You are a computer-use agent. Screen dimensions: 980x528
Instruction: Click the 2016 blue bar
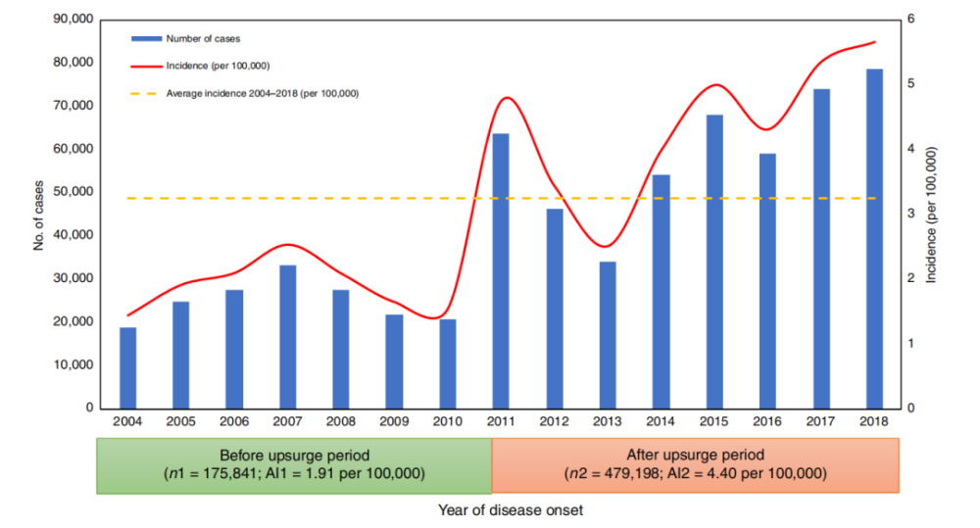click(x=767, y=281)
